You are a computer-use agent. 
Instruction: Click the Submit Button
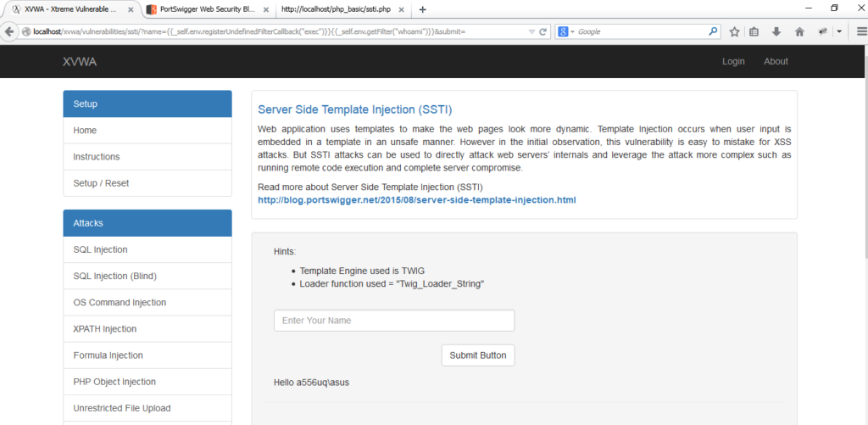point(478,355)
